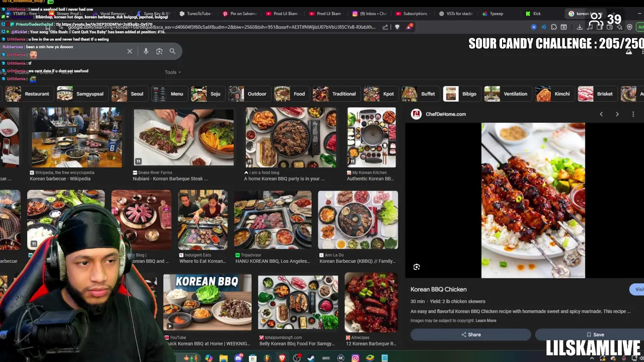The width and height of the screenshot is (644, 362).
Task: Open Discord from the taskbar
Action: (238, 358)
